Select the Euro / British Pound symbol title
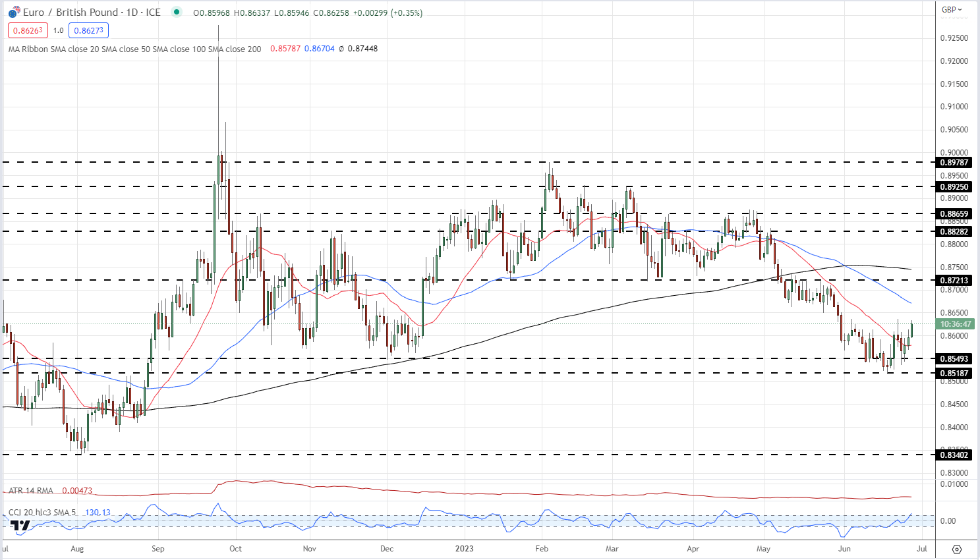The height and width of the screenshot is (560, 980). point(92,13)
